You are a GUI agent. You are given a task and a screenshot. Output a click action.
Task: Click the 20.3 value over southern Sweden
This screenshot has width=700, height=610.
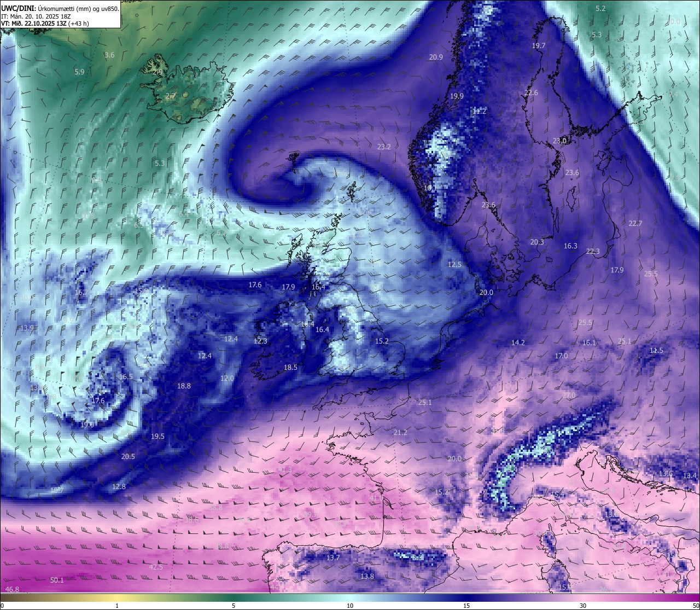click(537, 242)
